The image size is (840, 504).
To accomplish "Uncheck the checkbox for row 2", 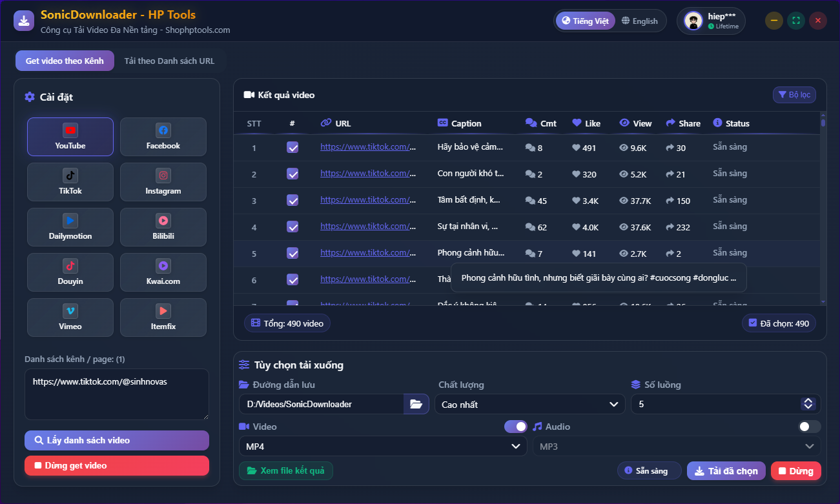I will [292, 174].
